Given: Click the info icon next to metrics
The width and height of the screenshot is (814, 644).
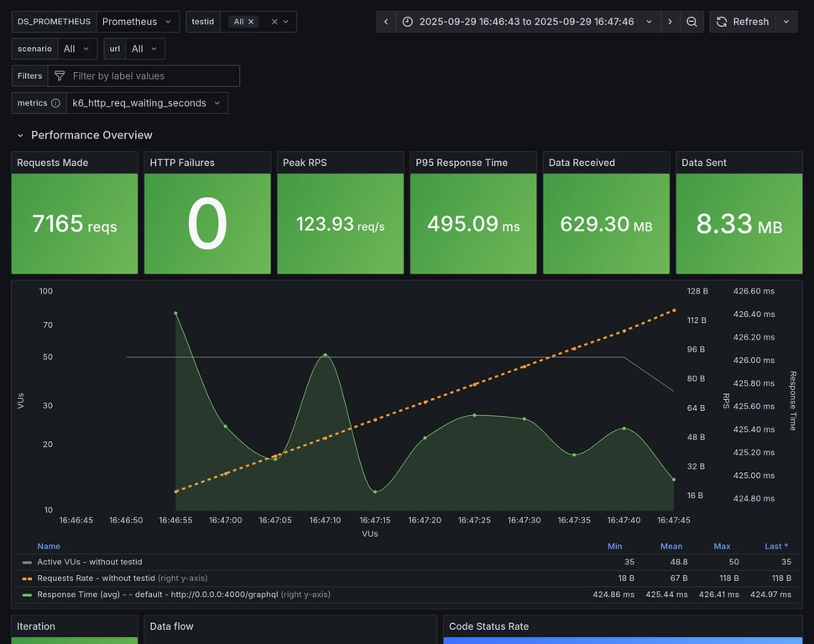Looking at the screenshot, I should pos(55,103).
